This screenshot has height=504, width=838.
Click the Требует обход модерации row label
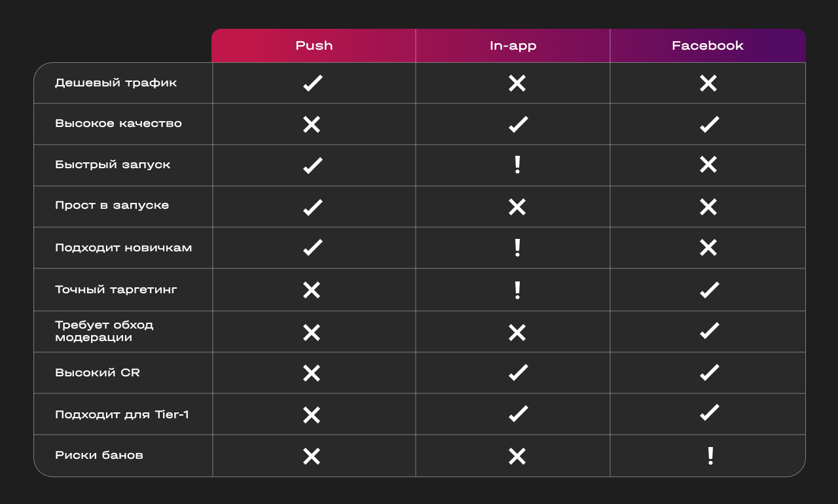click(x=104, y=331)
